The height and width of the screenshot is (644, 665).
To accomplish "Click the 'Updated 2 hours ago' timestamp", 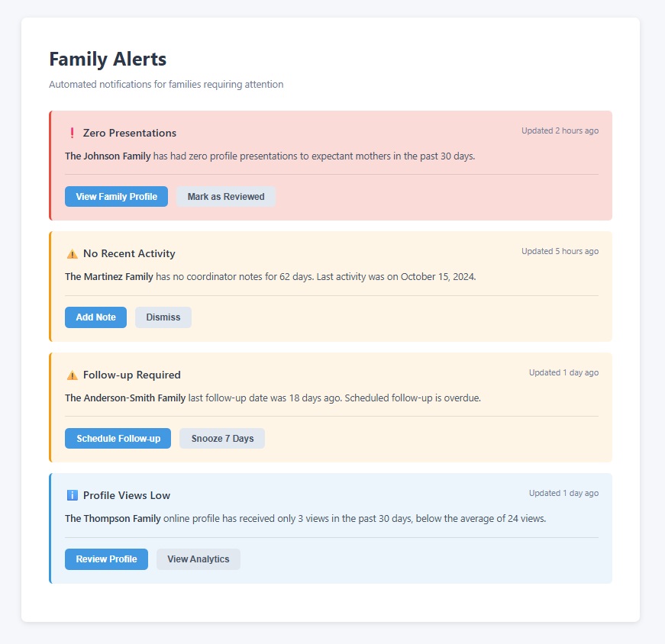I will tap(560, 130).
